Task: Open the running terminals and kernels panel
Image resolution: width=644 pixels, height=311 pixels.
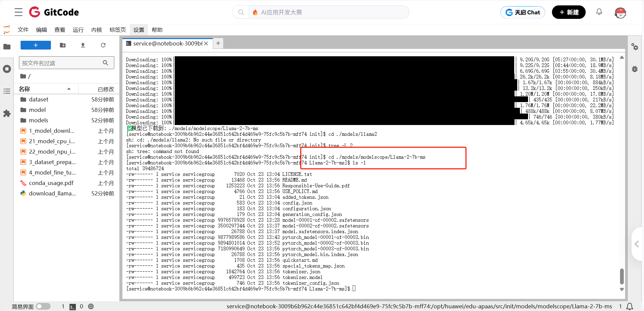Action: tap(7, 69)
